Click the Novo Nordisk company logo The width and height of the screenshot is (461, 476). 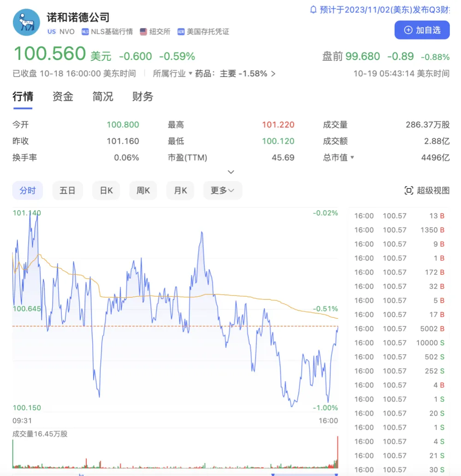(x=26, y=22)
